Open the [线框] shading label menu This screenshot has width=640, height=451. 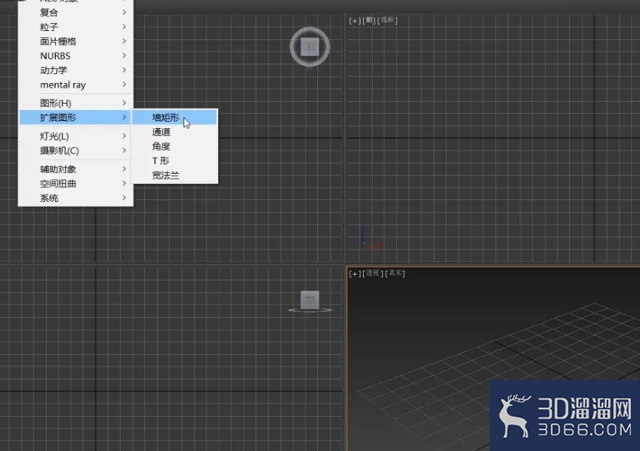point(387,20)
